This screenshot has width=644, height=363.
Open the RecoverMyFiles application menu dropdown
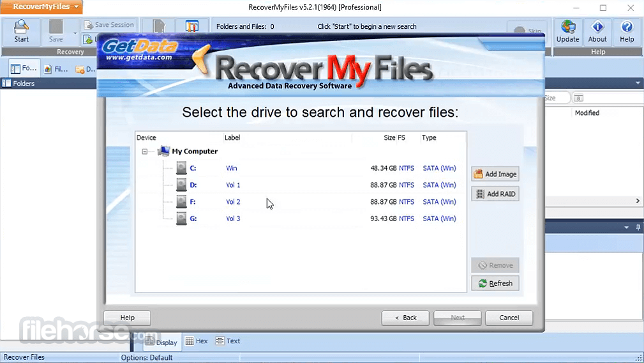coord(41,6)
